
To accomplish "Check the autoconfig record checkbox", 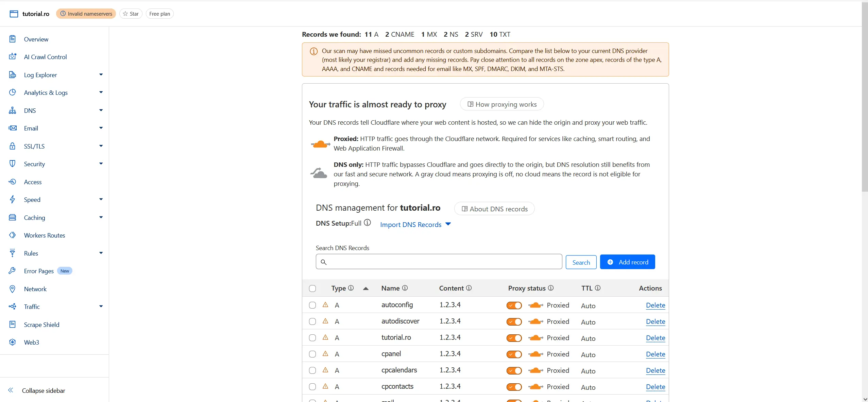I will coord(312,305).
